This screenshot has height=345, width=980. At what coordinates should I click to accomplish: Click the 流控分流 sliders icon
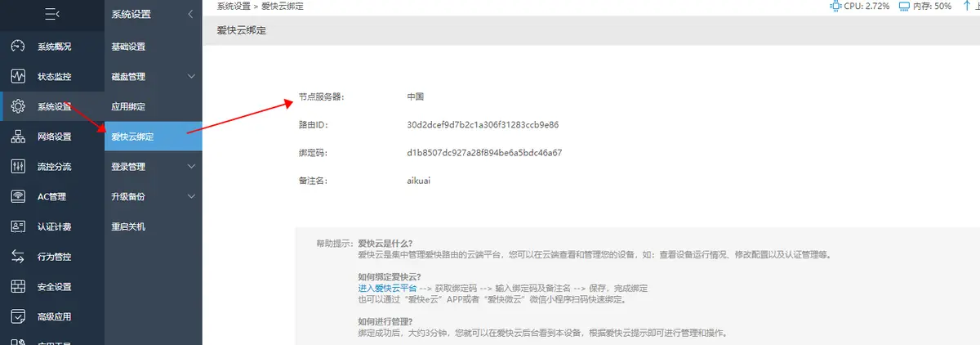point(18,167)
